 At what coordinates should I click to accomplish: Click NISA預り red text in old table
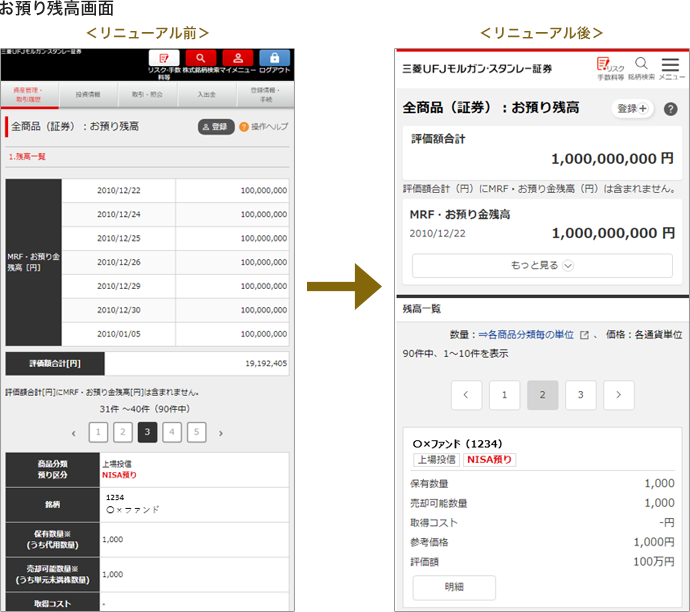click(119, 475)
